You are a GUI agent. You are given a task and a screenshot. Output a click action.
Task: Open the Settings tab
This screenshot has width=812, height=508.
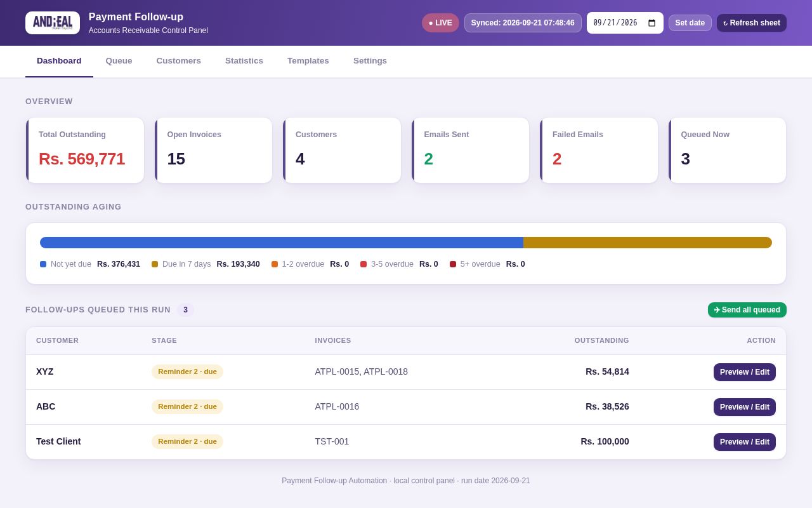pos(370,61)
